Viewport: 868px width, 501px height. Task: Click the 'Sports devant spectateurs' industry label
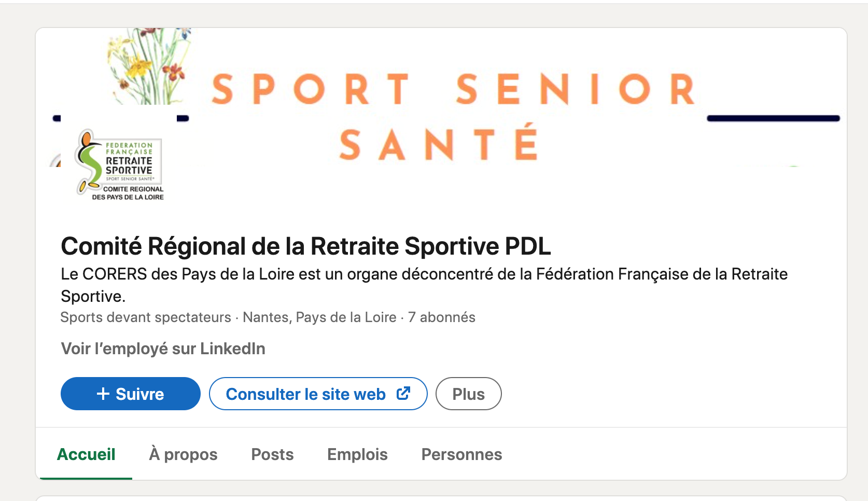coord(146,317)
